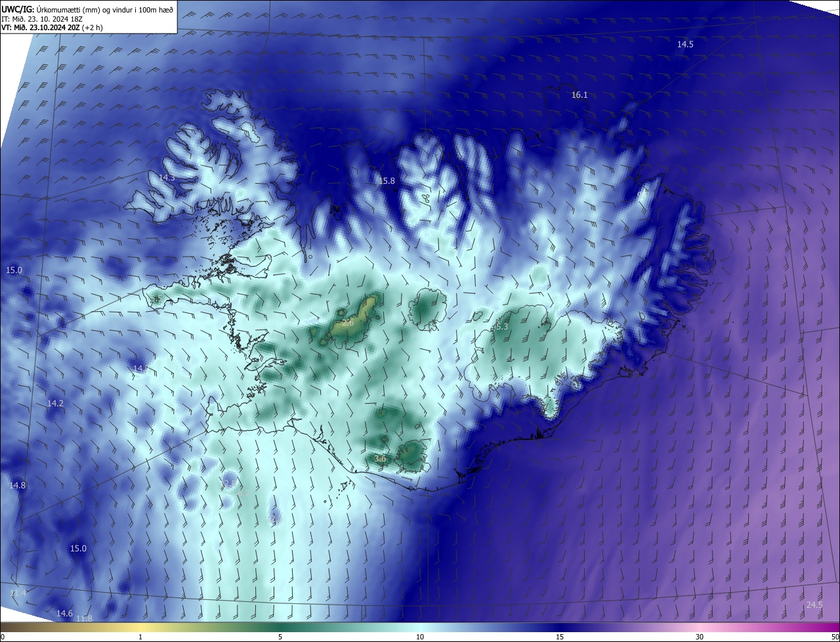
Task: Click the 14.5 value label
Action: [685, 44]
